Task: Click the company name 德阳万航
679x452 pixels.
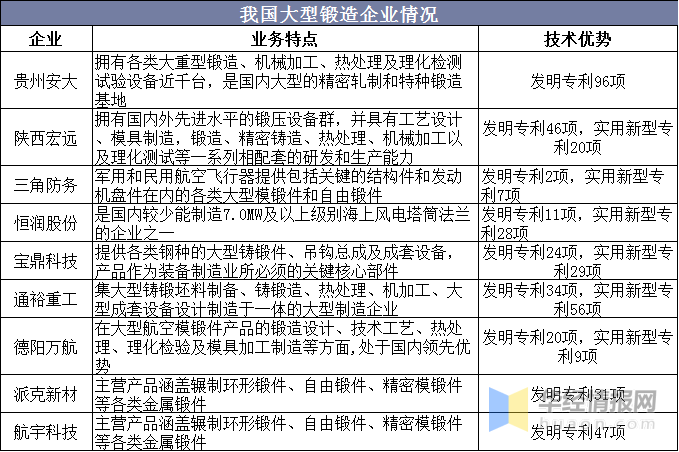Action: coord(46,346)
